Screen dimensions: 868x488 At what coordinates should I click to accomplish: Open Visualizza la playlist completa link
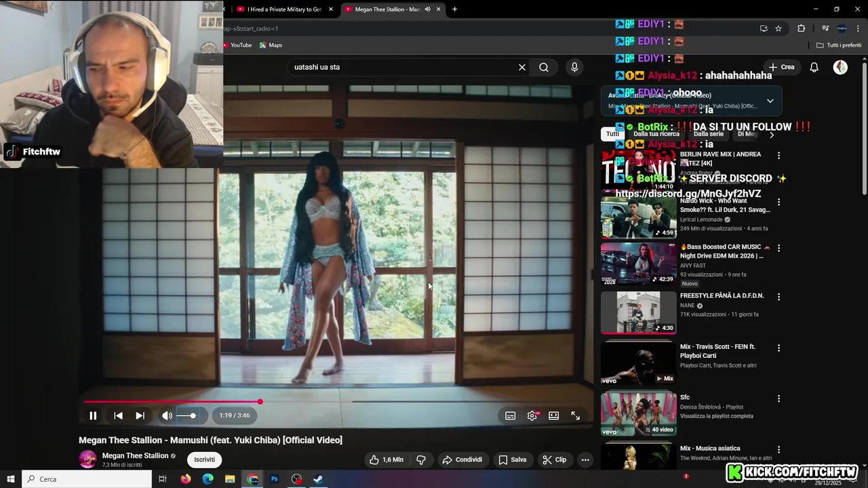pyautogui.click(x=717, y=416)
